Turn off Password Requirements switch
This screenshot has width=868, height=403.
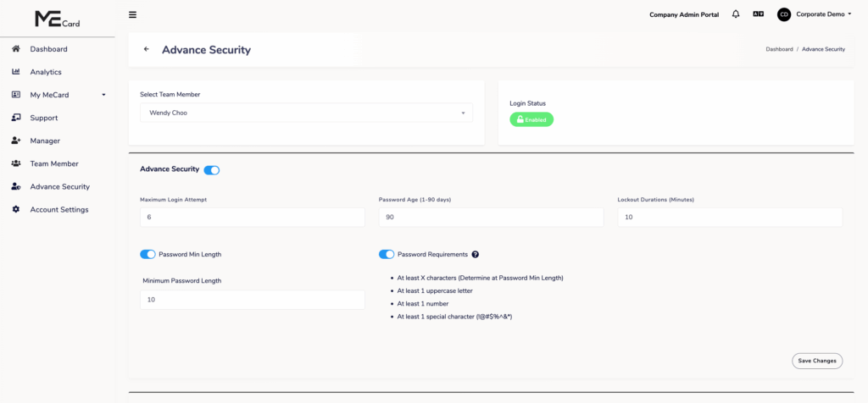(x=387, y=254)
